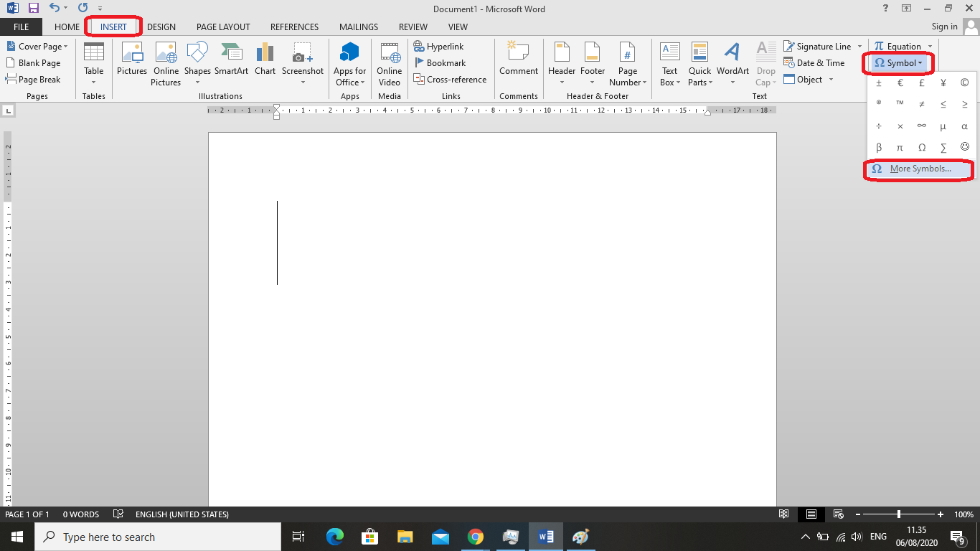Open the Header options
Image resolution: width=980 pixels, height=551 pixels.
click(562, 64)
